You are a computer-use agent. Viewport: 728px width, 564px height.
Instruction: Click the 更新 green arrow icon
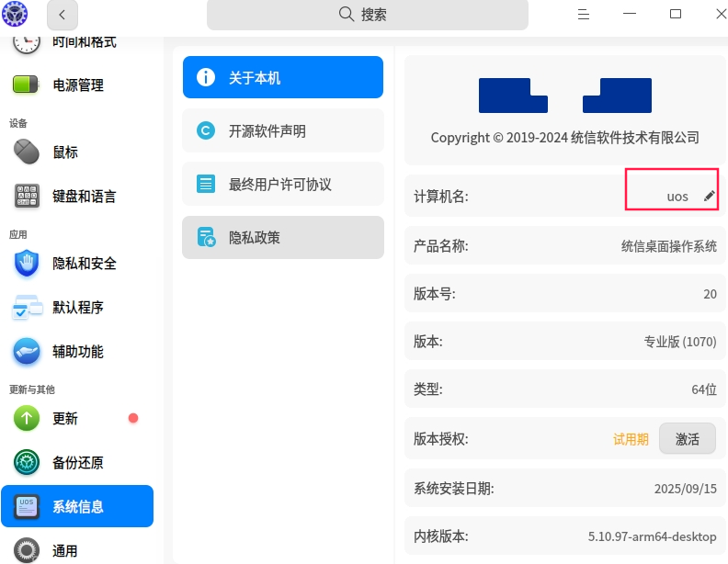click(27, 418)
